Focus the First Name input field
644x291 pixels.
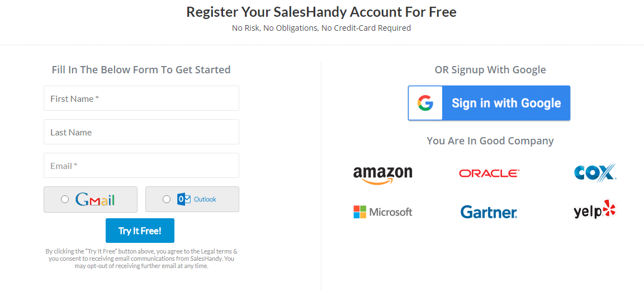point(141,98)
